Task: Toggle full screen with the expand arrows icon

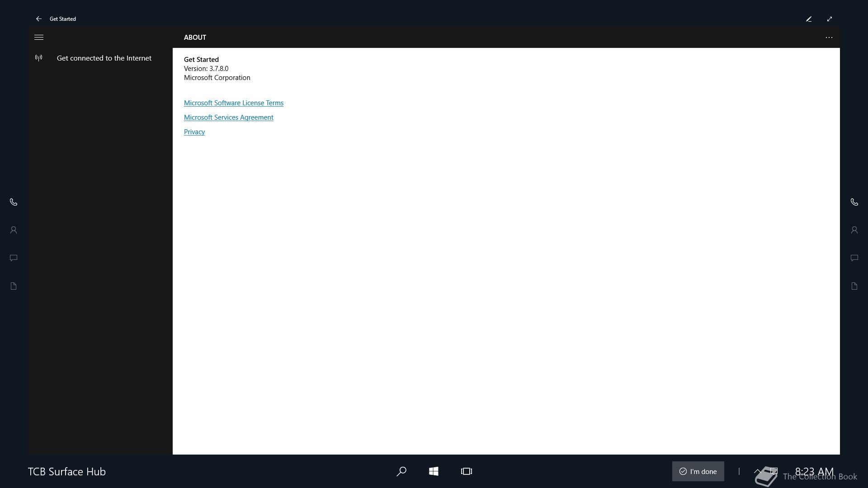Action: [830, 19]
